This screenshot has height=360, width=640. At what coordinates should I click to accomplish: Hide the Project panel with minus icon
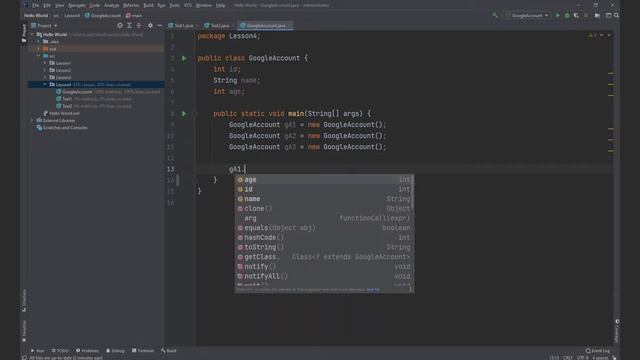160,25
